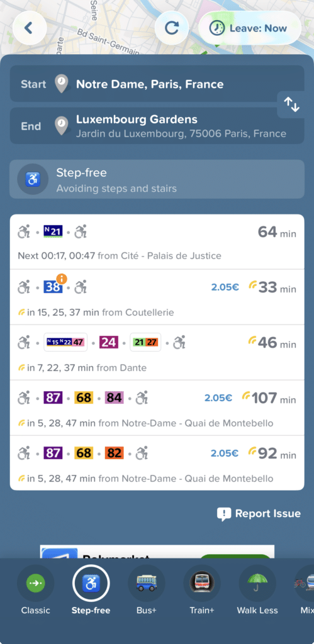This screenshot has height=644, width=314.
Task: Open the Leave: Now time selector
Action: coord(250,28)
